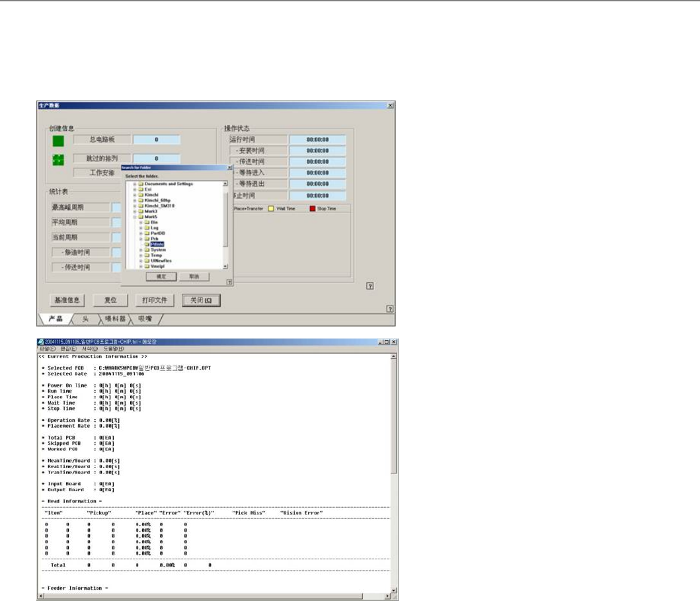Switch to the 吸嘴 tab

(145, 319)
